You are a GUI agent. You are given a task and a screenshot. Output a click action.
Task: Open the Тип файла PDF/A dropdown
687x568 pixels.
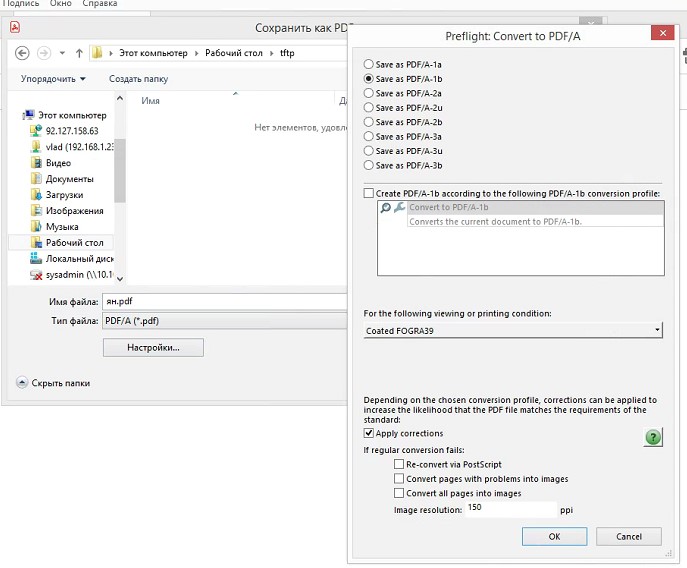(x=224, y=321)
